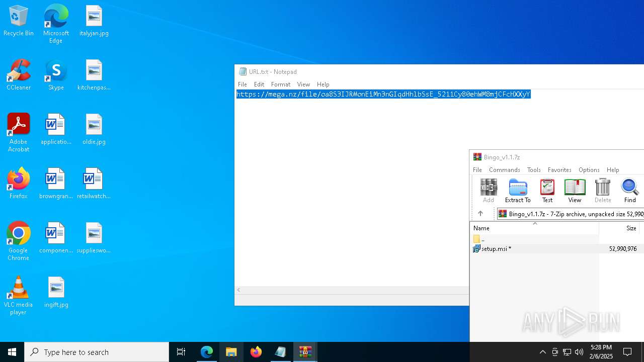The height and width of the screenshot is (362, 644).
Task: Select ingift.jpg desktop file
Action: (56, 293)
